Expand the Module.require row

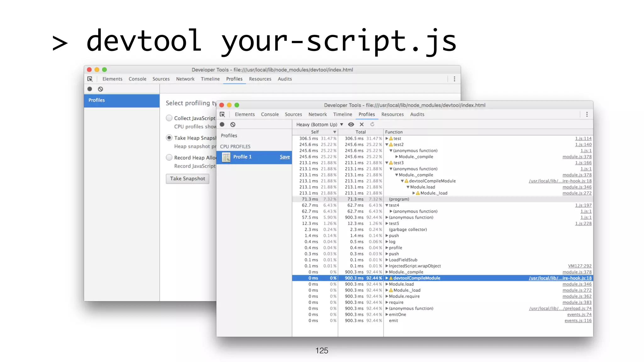(x=387, y=296)
